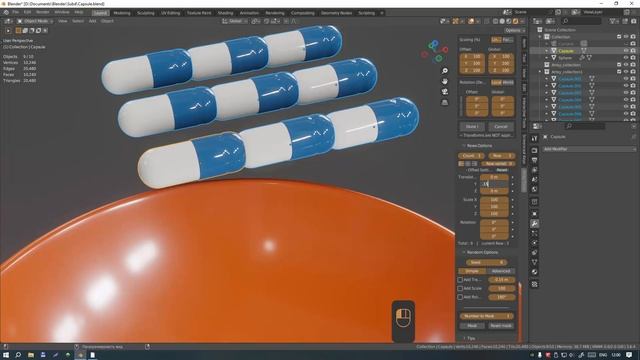
Task: Enable the Add Translation random checkbox
Action: point(460,280)
